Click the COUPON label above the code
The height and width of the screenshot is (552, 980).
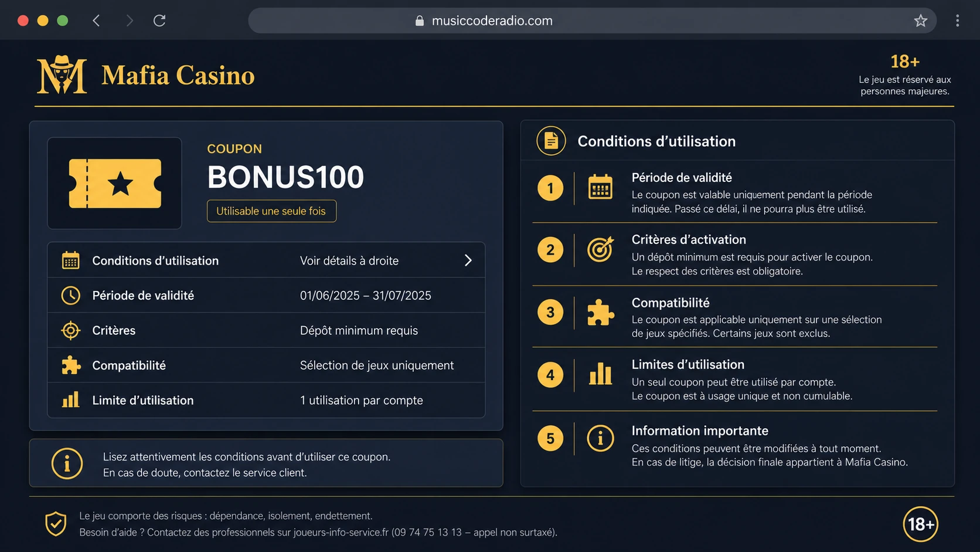234,149
